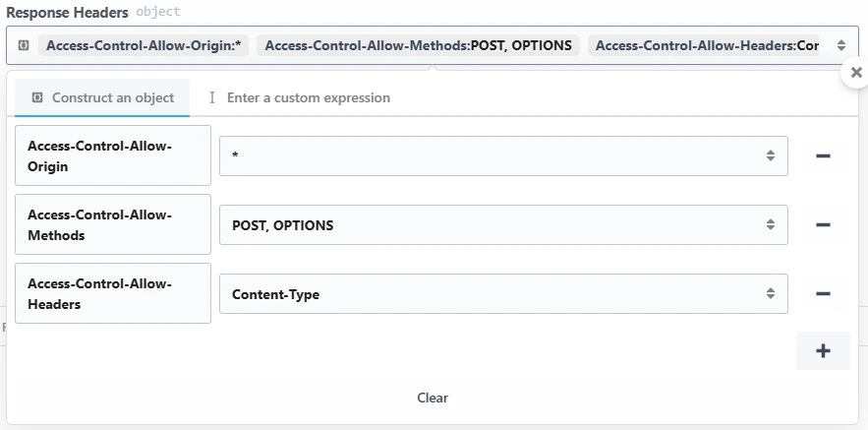This screenshot has width=868, height=430.
Task: Remove the Access-Control-Allow-Methods row with minus icon
Action: 823,224
